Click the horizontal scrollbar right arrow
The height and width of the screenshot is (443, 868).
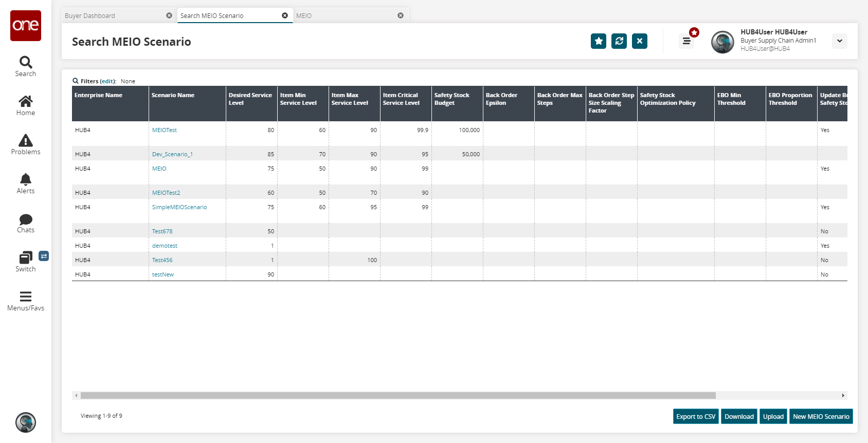coord(843,396)
